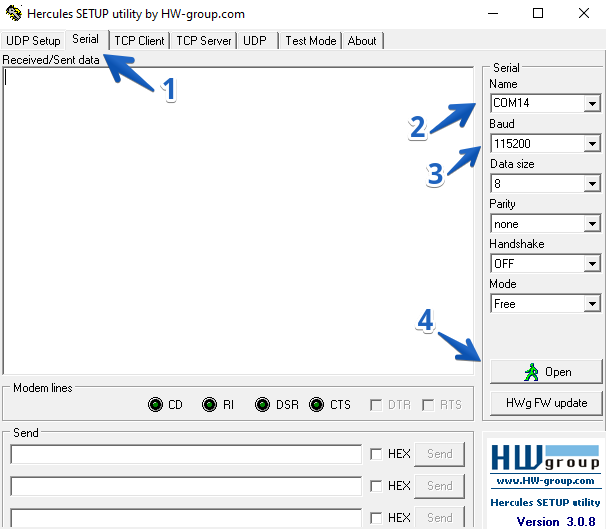
Task: Toggle HEX checkbox on second send line
Action: (x=376, y=486)
